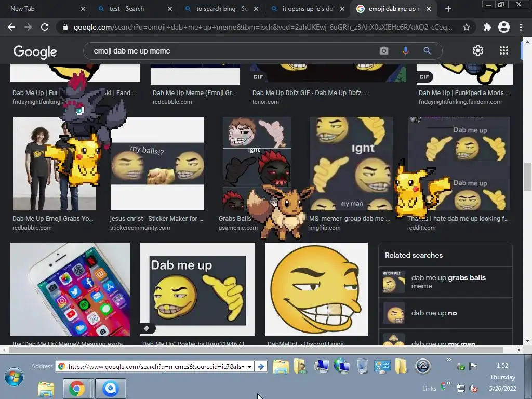
Task: Open a new browser tab
Action: click(x=448, y=9)
